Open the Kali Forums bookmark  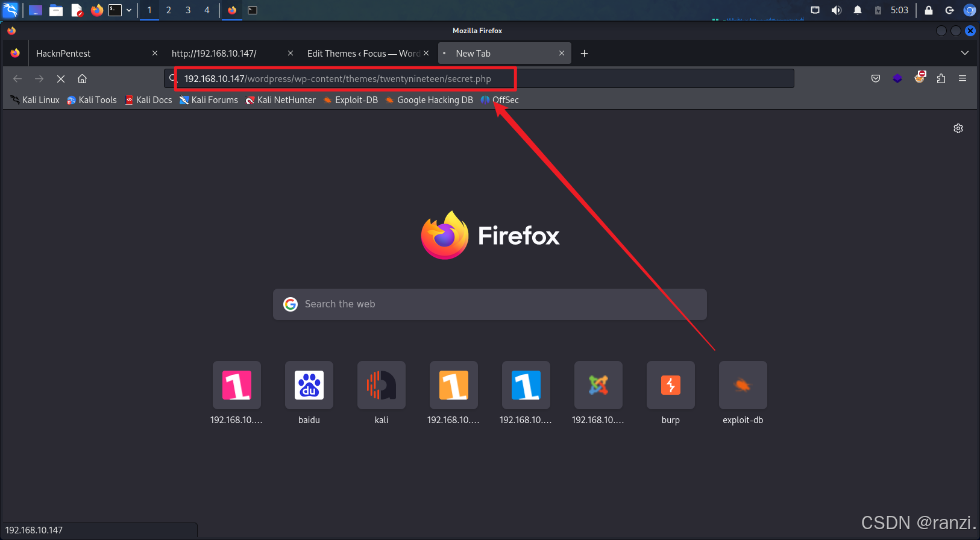209,100
